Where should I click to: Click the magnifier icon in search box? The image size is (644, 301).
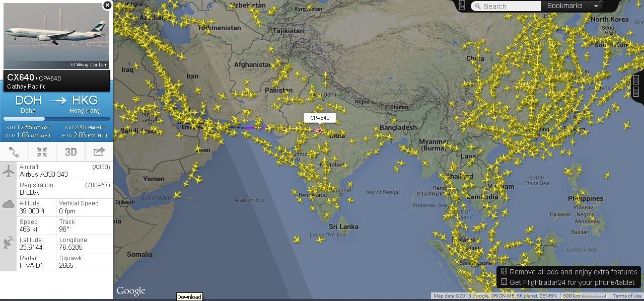pos(477,6)
